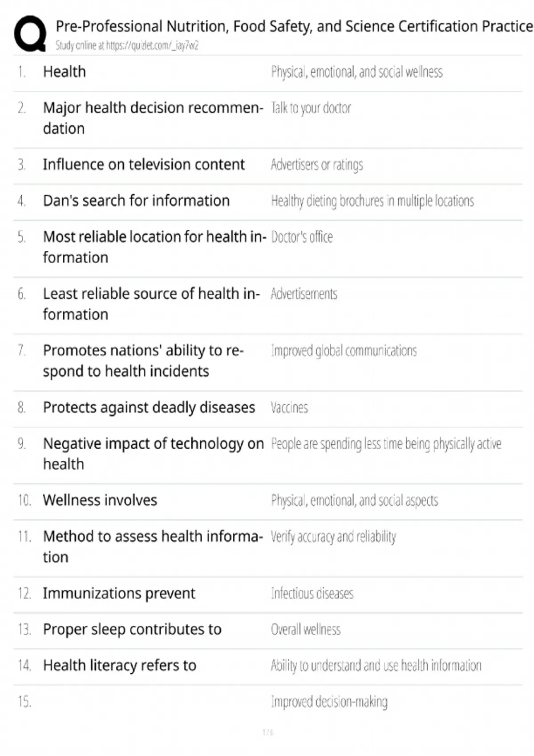Select the 'Wellness involves' term

100,500
